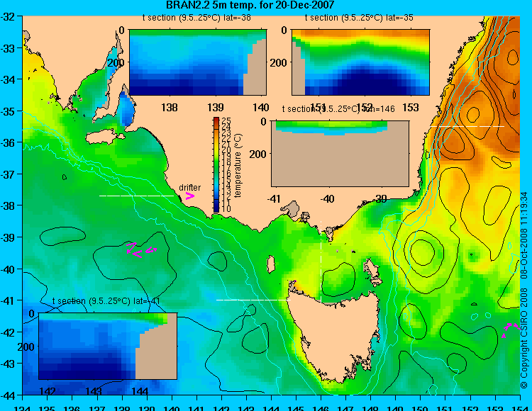Click the -37 latitude axis label
Image resolution: width=532 pixels, height=411 pixels.
tap(8, 174)
